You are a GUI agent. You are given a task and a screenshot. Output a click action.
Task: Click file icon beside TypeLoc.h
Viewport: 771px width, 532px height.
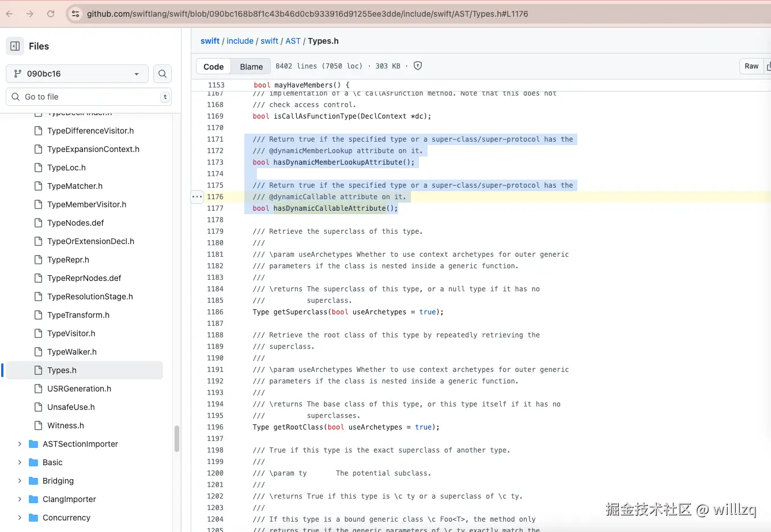[38, 168]
